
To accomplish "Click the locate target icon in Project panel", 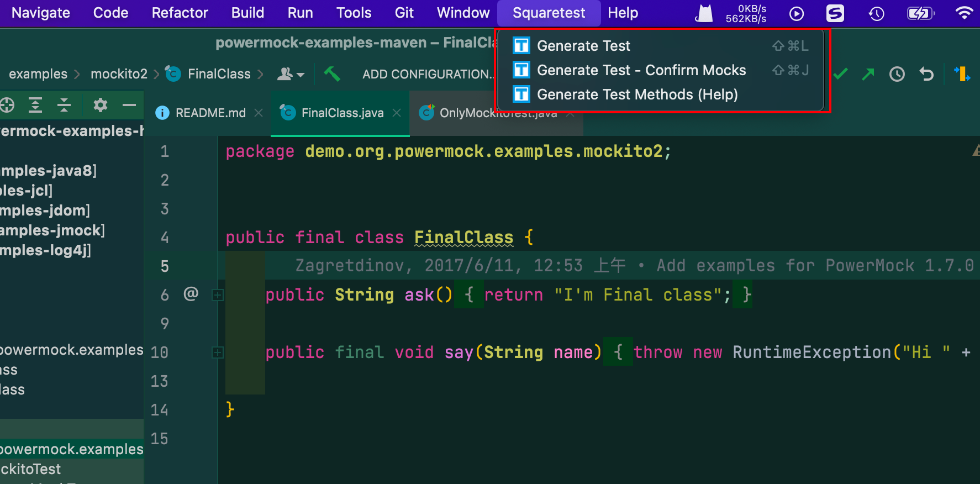I will 7,105.
